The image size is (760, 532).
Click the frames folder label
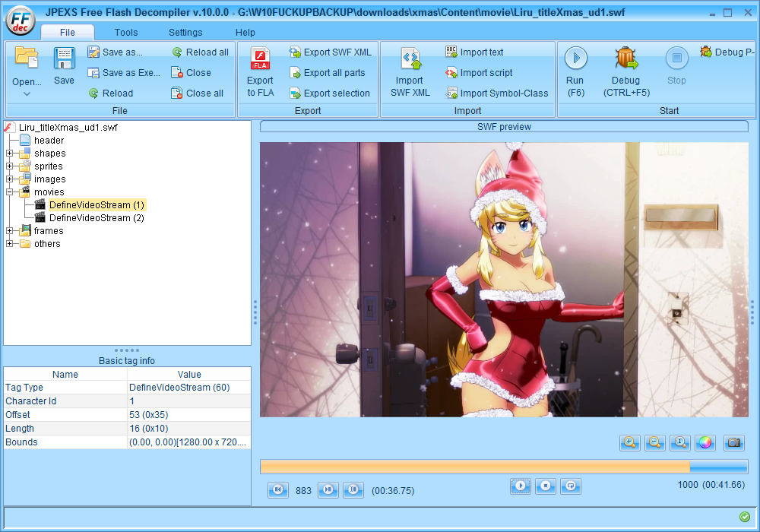[x=49, y=231]
